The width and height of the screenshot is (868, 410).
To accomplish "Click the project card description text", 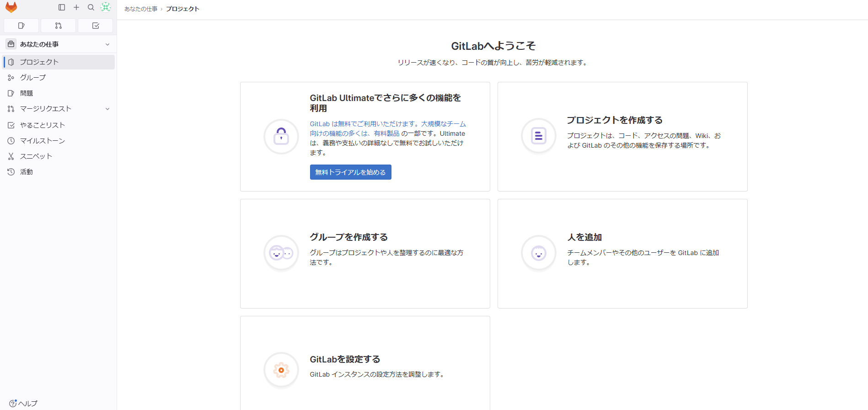I will click(x=644, y=141).
